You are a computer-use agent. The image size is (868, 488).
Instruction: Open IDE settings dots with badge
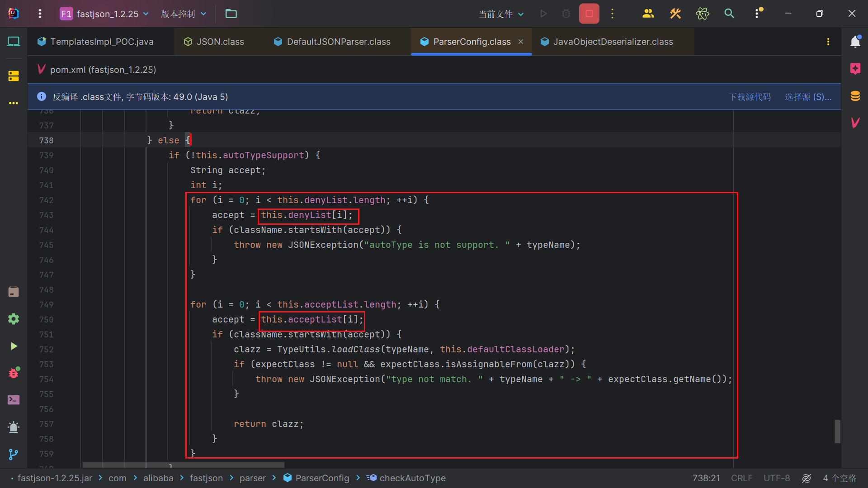[x=758, y=13]
